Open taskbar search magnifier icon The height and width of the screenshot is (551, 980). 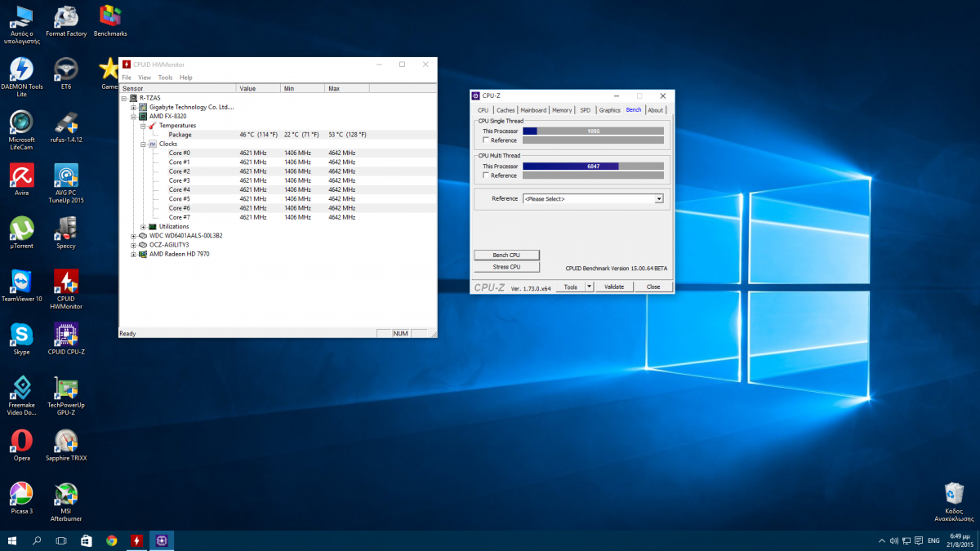pyautogui.click(x=37, y=540)
